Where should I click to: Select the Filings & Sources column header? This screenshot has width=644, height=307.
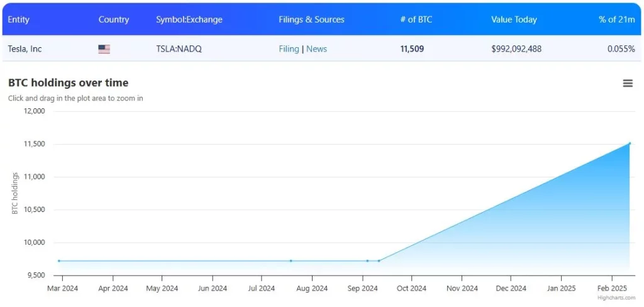pos(311,20)
